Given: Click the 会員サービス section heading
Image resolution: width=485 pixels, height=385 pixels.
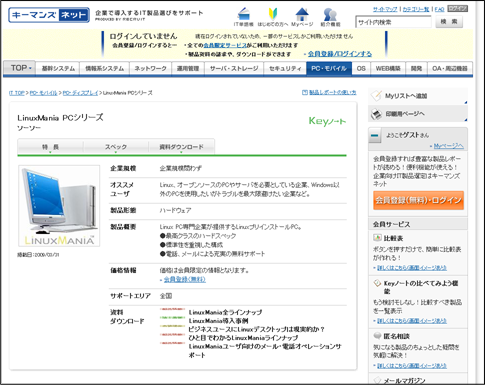Looking at the screenshot, I should (391, 224).
